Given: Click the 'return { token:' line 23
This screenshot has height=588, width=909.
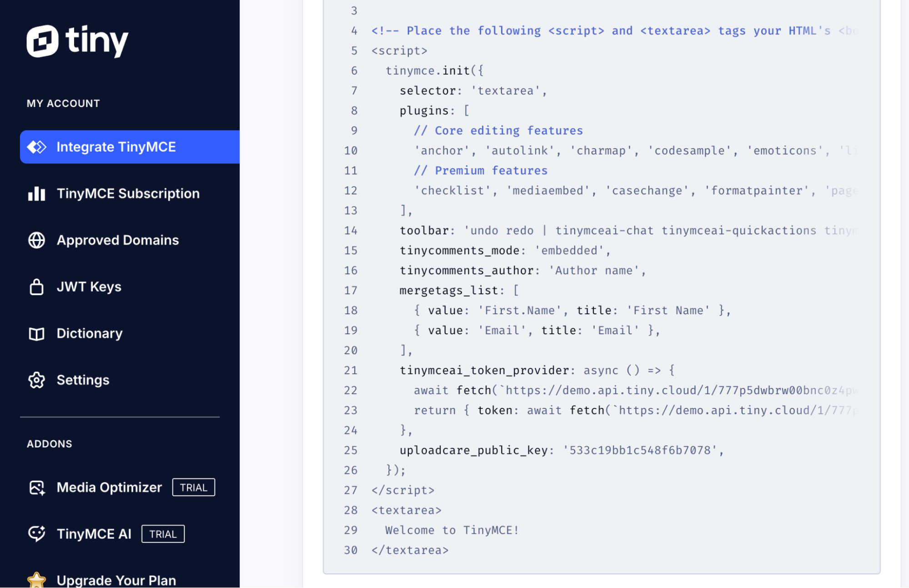Looking at the screenshot, I should [636, 411].
